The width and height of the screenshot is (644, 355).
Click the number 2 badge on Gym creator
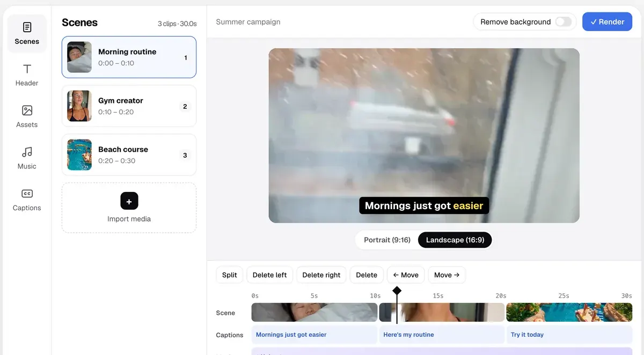click(185, 106)
